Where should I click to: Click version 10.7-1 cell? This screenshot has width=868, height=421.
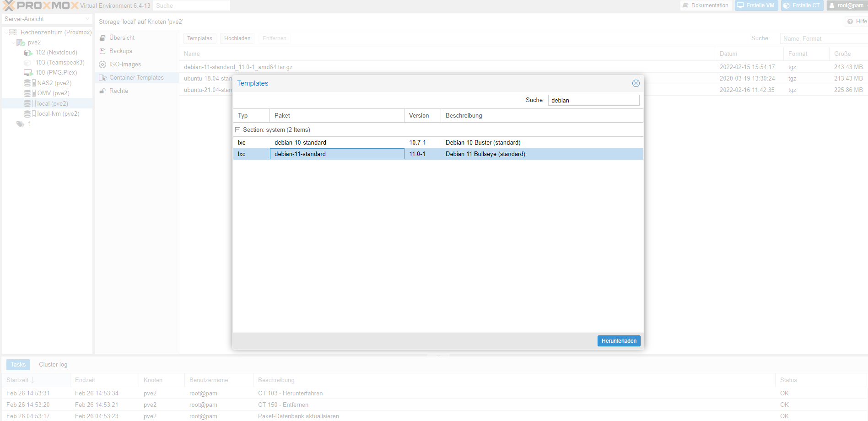click(422, 142)
